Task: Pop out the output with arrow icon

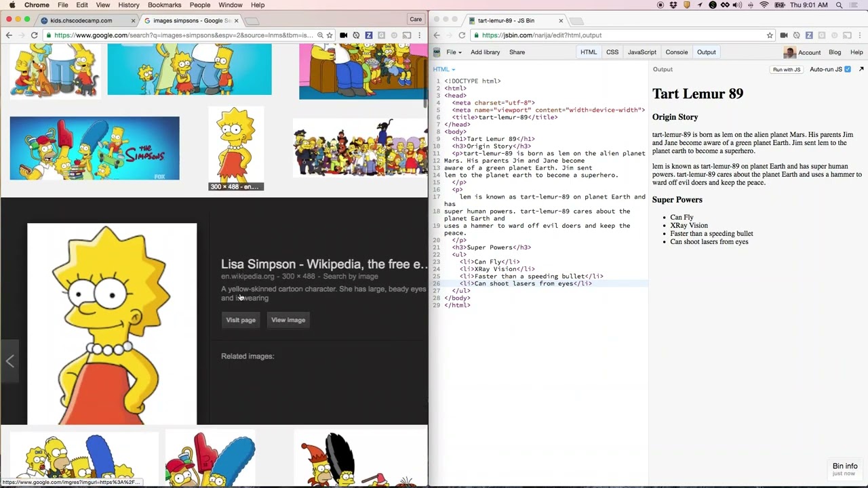Action: point(861,69)
